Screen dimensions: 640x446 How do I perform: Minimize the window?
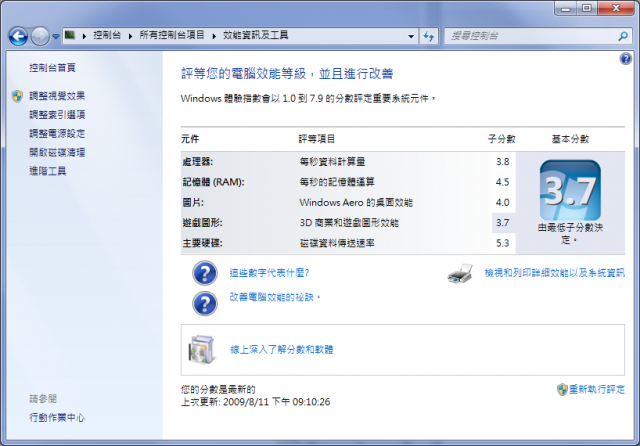[566, 8]
